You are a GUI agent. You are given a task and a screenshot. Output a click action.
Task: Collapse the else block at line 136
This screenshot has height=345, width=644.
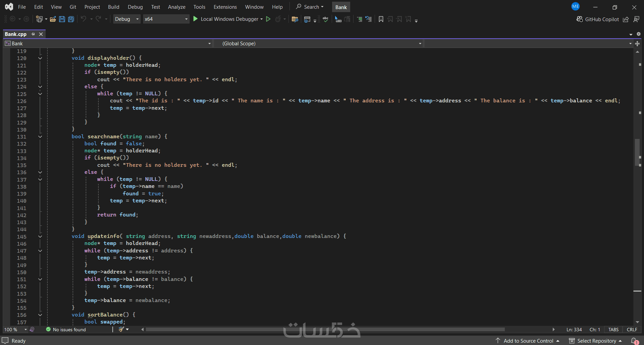(x=40, y=172)
